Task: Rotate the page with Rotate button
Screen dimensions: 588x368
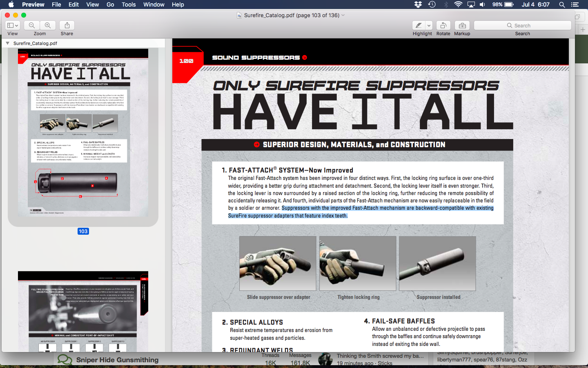Action: pyautogui.click(x=443, y=25)
